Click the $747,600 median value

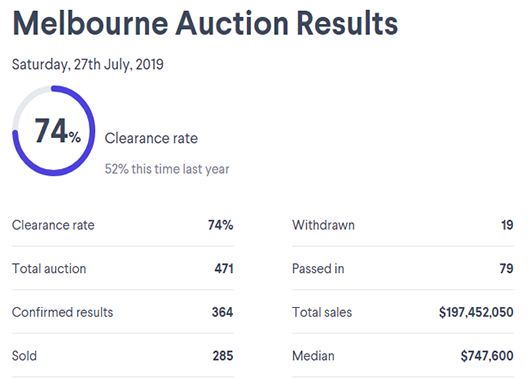[x=487, y=356]
